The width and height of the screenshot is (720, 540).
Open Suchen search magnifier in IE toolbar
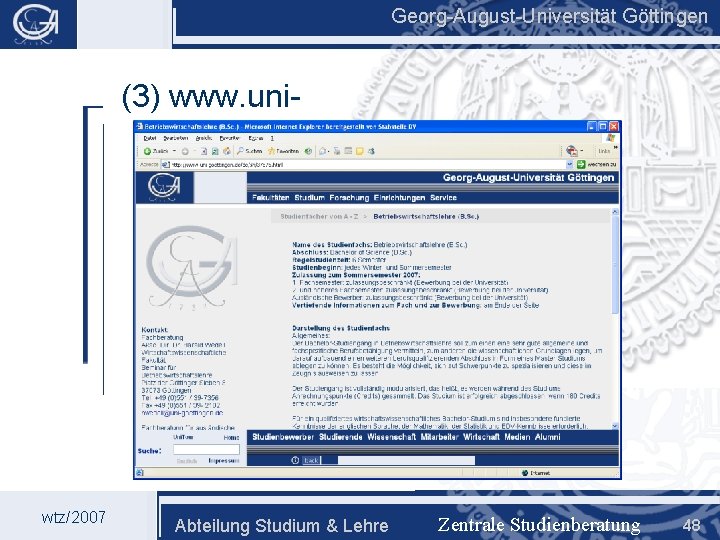[x=240, y=151]
